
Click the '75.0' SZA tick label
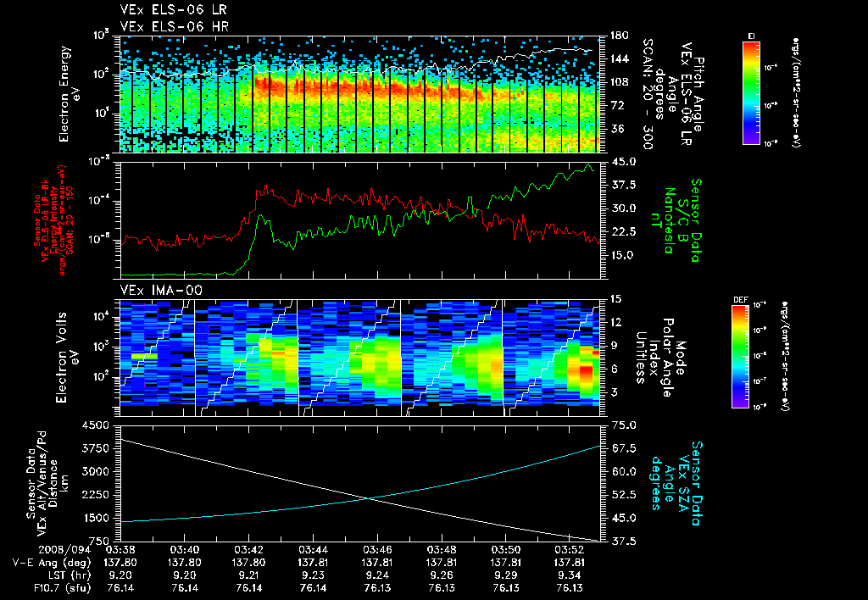click(x=622, y=425)
